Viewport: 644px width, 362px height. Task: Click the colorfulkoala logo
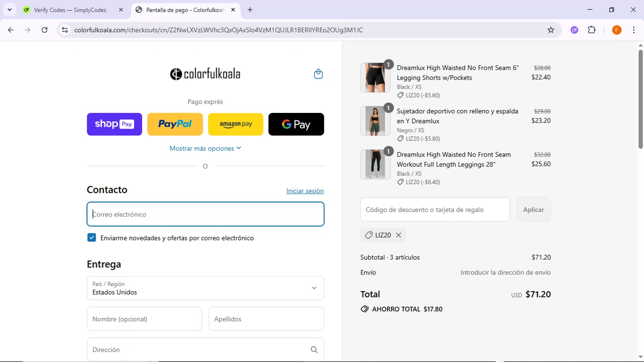coord(205,74)
